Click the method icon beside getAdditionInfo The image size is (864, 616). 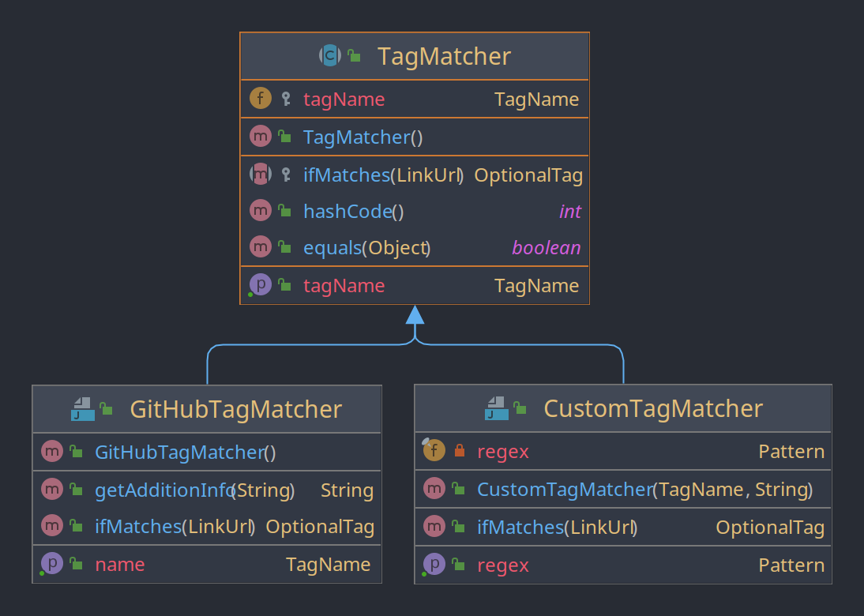[52, 490]
